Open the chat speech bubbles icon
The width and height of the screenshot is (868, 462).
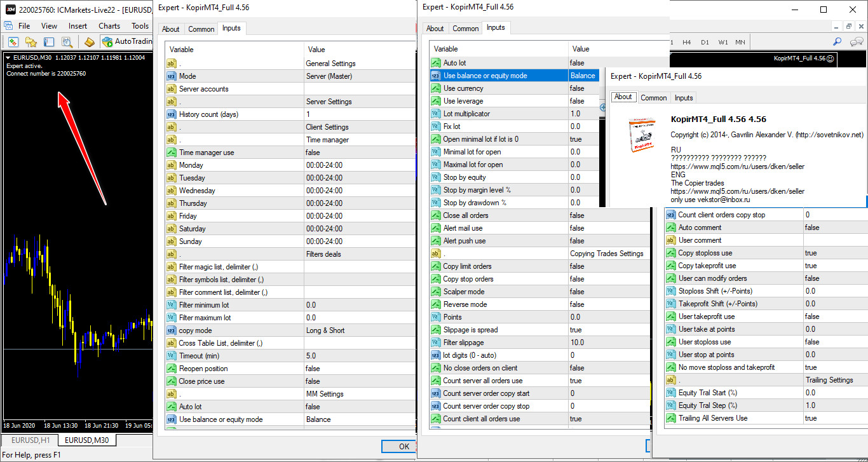coord(857,42)
